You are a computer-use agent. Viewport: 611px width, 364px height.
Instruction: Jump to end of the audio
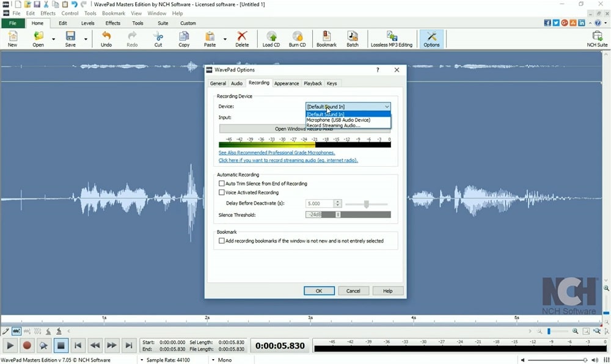tap(128, 345)
